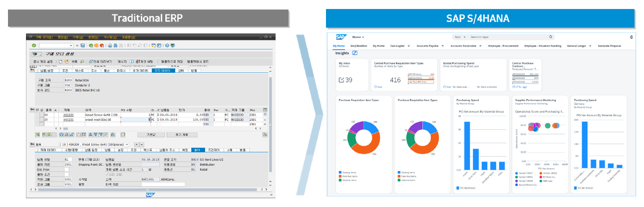Open the Global Purchasing Spend tile
The width and height of the screenshot is (644, 207).
[x=473, y=75]
